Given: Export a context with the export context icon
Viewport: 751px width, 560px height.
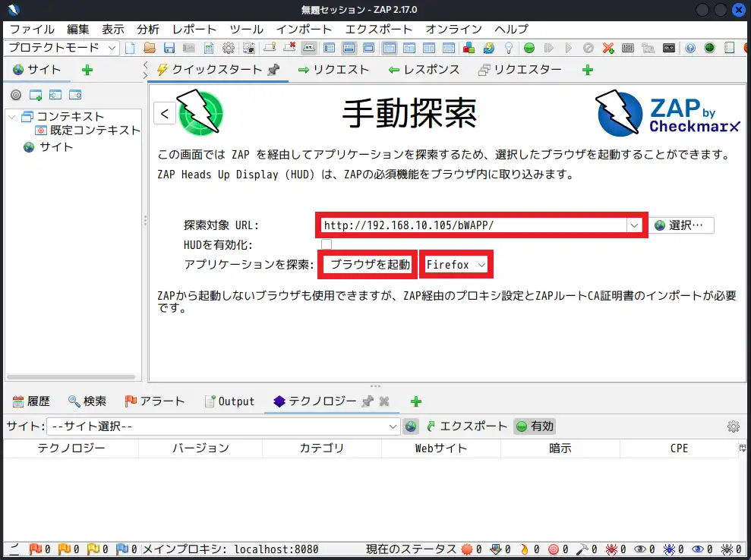Looking at the screenshot, I should point(75,95).
